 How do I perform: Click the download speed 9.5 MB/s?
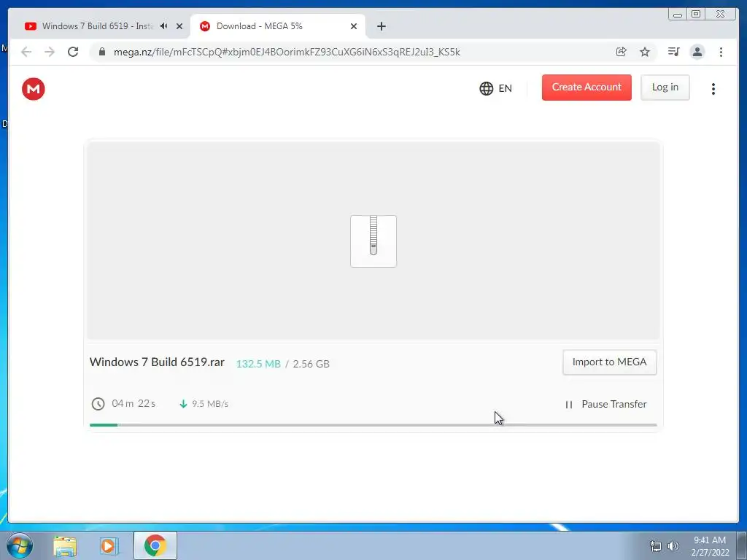(x=210, y=404)
